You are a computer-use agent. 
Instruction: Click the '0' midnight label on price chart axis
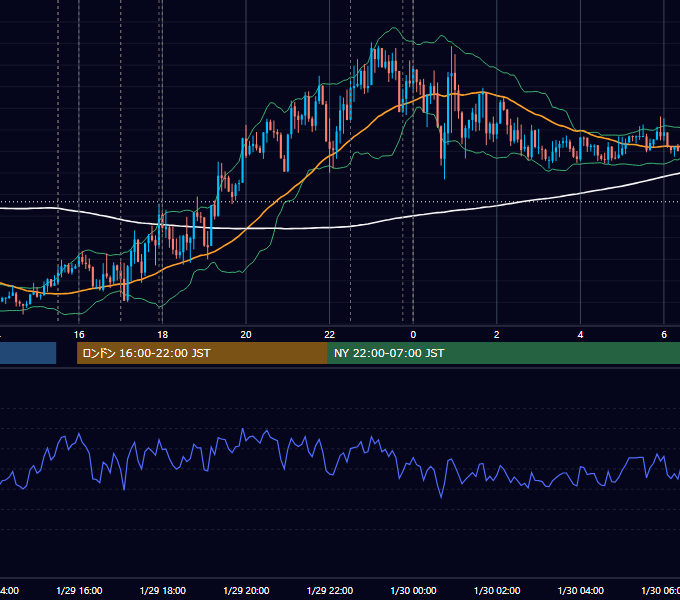click(413, 335)
